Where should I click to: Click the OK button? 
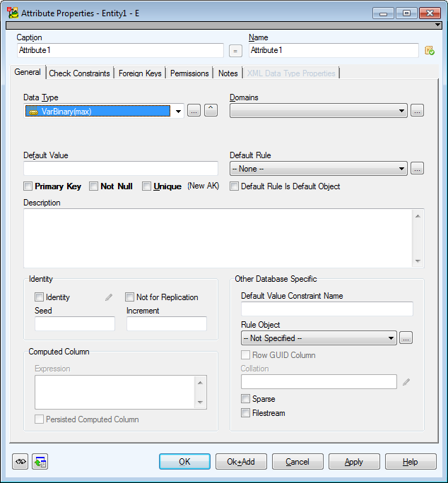[x=184, y=461]
